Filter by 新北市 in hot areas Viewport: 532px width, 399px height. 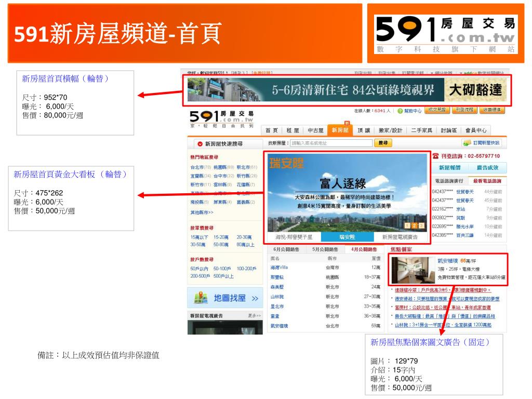[243, 167]
